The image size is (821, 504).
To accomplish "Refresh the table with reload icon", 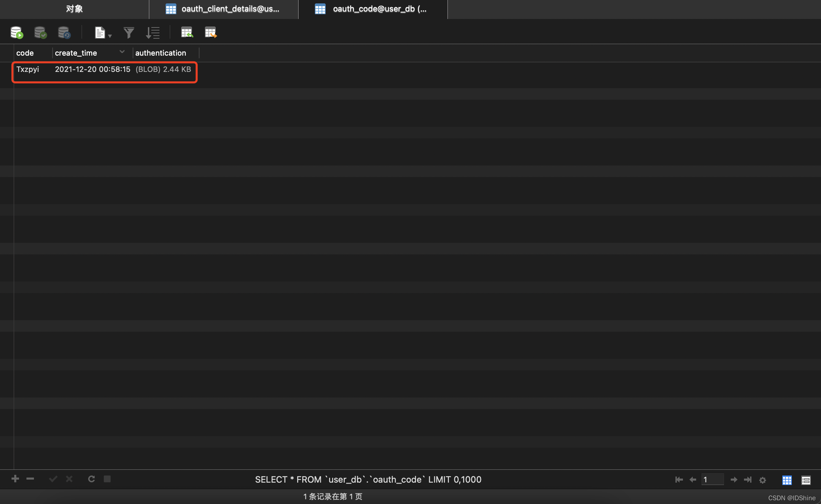I will tap(91, 479).
